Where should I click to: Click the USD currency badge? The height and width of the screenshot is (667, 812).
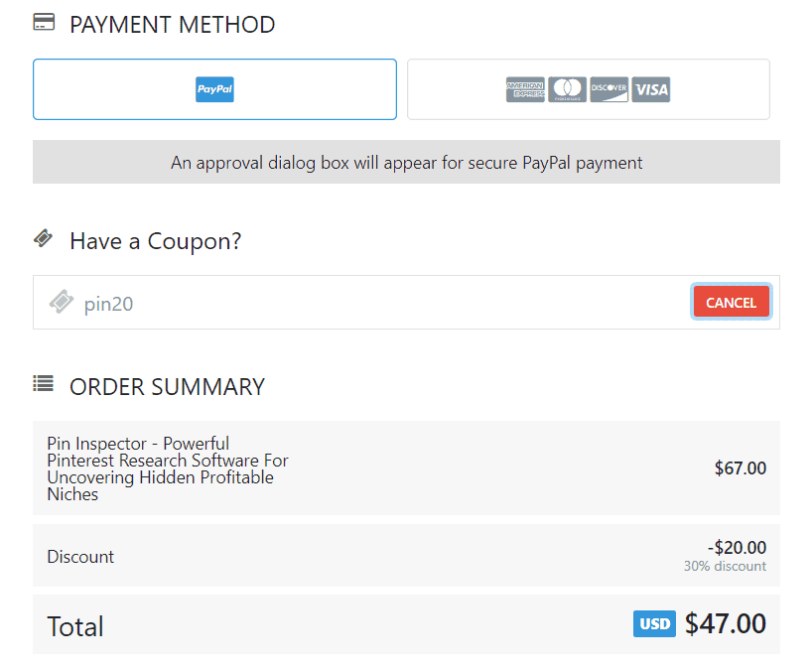click(x=654, y=624)
